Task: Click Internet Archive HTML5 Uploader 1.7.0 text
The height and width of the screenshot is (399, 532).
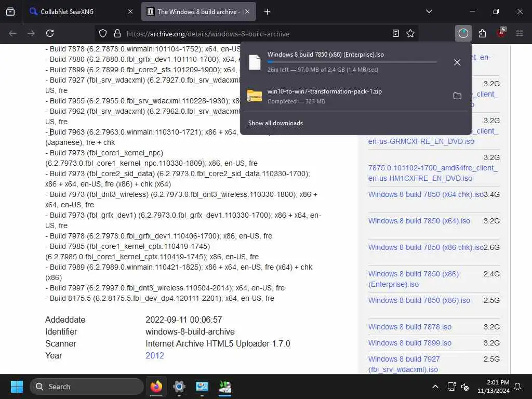Action: coord(218,344)
